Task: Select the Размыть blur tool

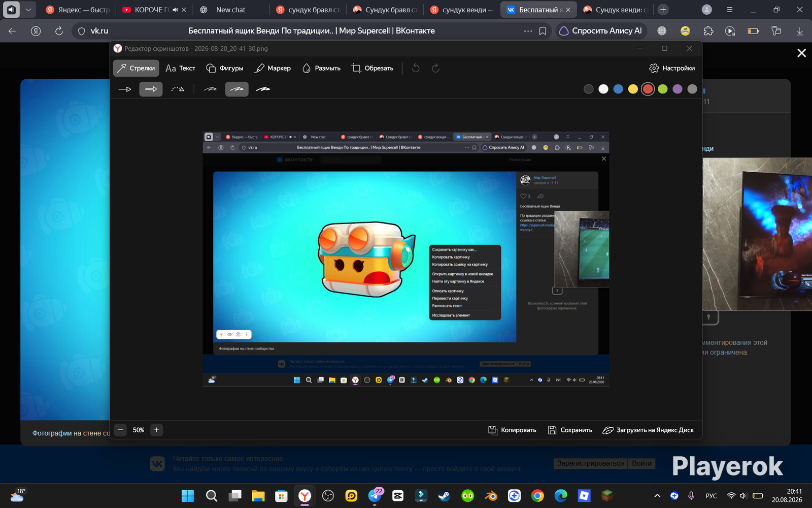Action: tap(321, 68)
